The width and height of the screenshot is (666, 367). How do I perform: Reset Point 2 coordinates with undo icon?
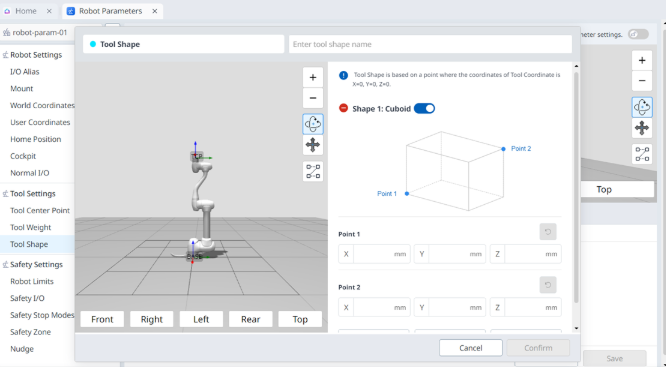click(548, 285)
